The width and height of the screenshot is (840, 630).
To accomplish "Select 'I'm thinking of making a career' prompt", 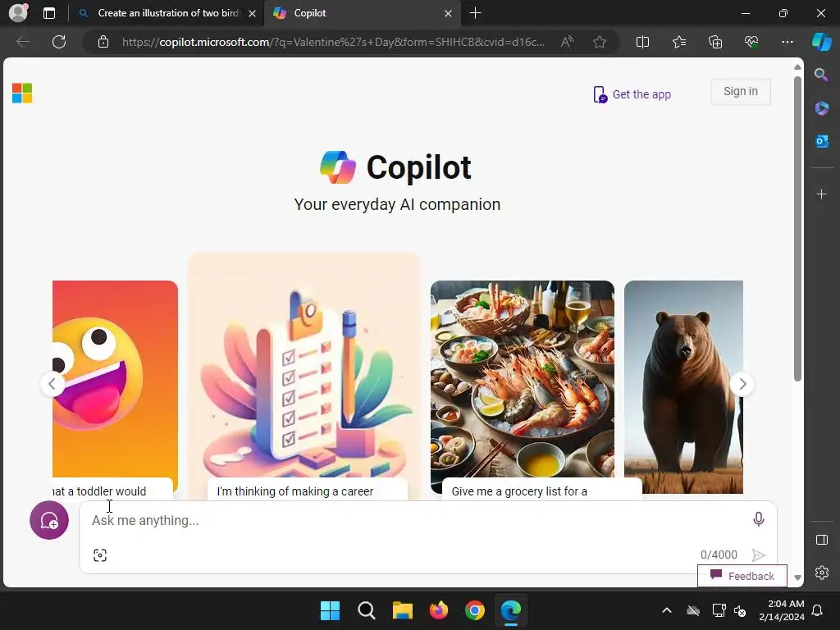I will click(x=295, y=491).
